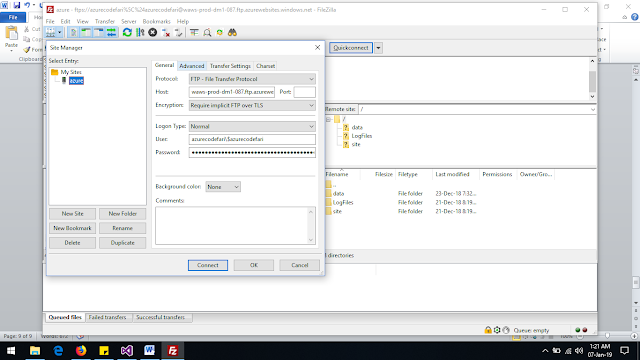Open the Site Manager icon's dropdown arrow
Viewport: 640px width, 360px height.
[60, 32]
